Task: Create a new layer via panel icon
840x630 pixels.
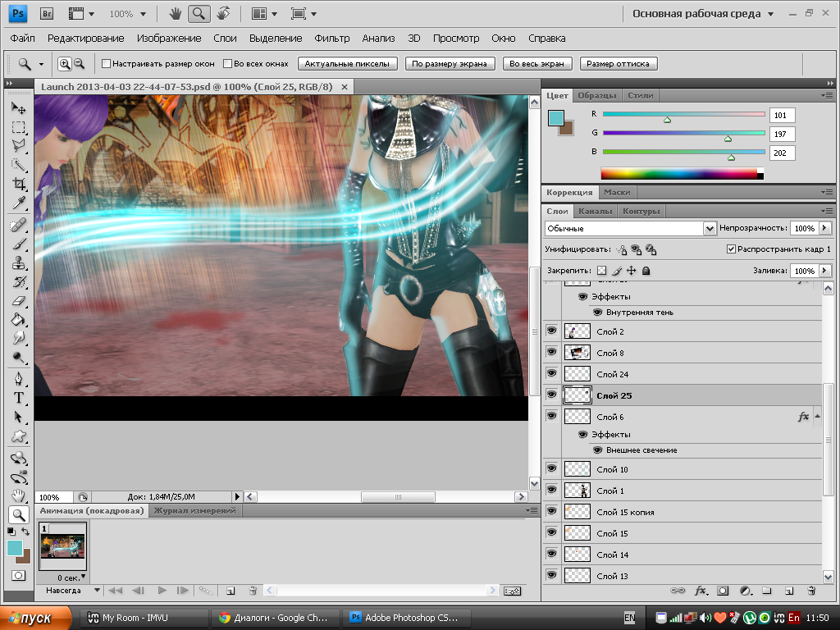Action: [x=789, y=590]
